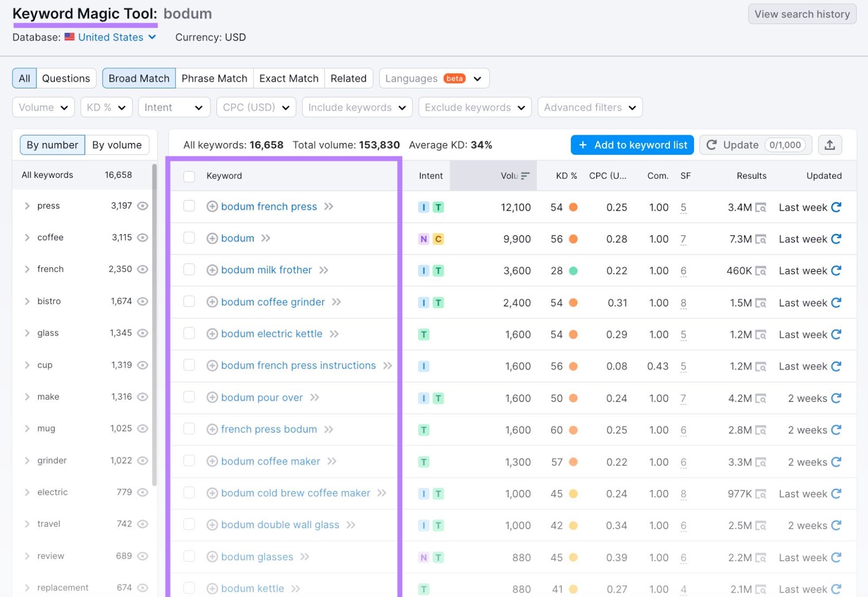The height and width of the screenshot is (597, 868).
Task: Click yellow KD dot for bodum cold brew
Action: tap(573, 493)
